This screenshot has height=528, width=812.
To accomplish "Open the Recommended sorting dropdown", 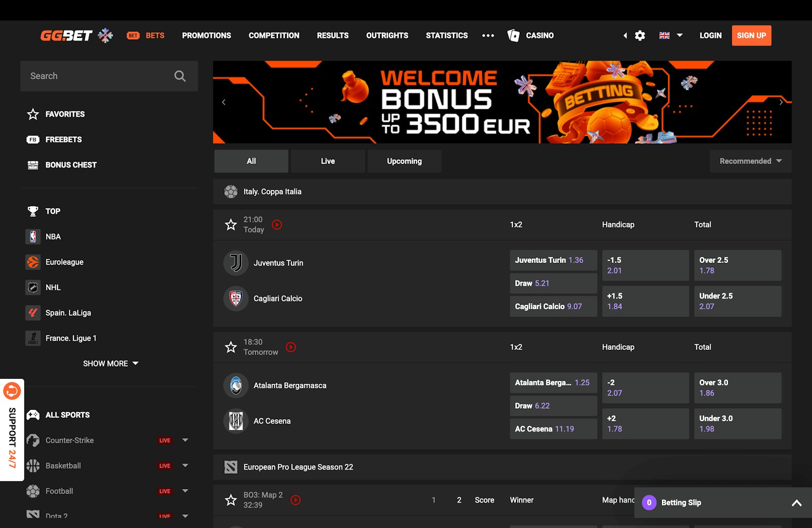I will pyautogui.click(x=750, y=161).
